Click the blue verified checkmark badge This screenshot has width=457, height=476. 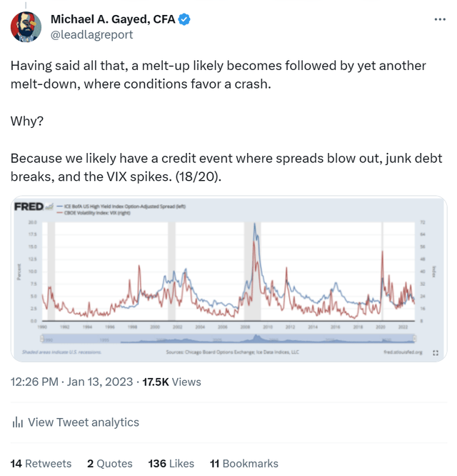point(184,19)
